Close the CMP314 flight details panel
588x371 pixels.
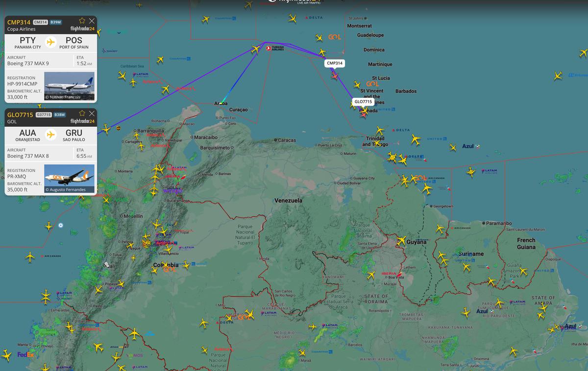click(x=92, y=21)
